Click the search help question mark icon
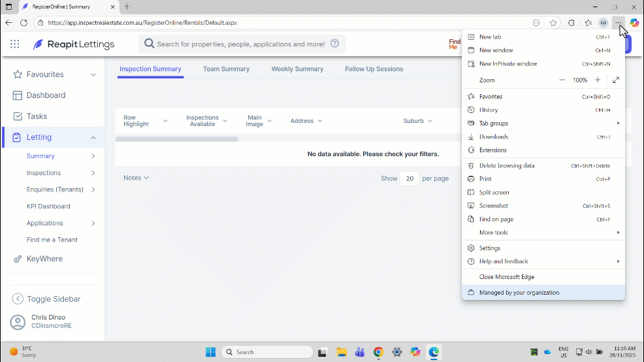 [x=334, y=43]
